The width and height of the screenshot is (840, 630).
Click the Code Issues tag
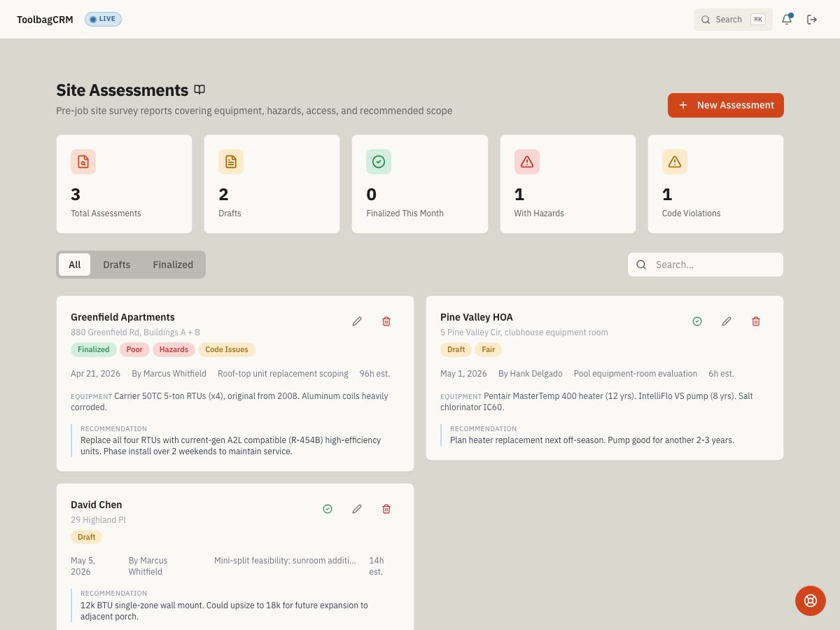227,349
